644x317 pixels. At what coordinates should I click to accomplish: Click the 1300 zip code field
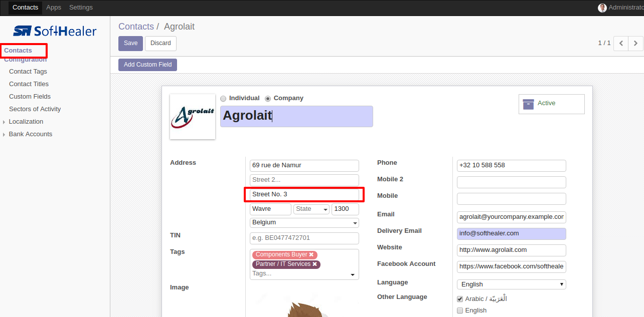coord(345,209)
